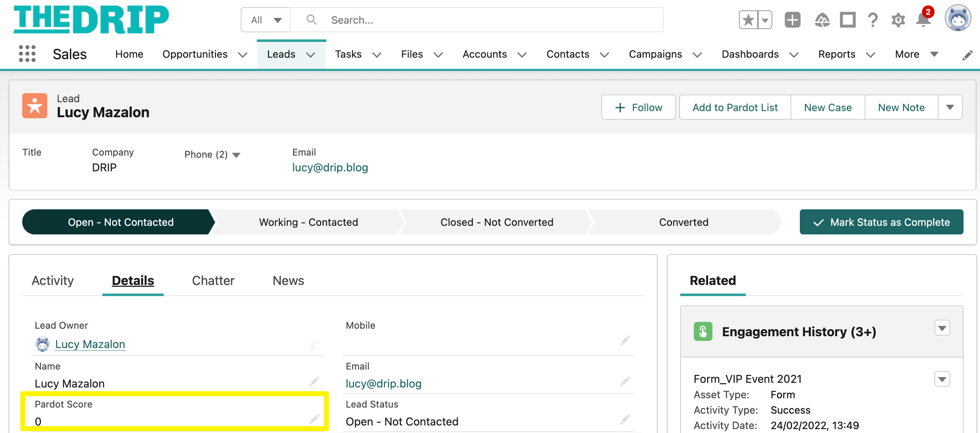Open the Setup gear icon

point(898,20)
